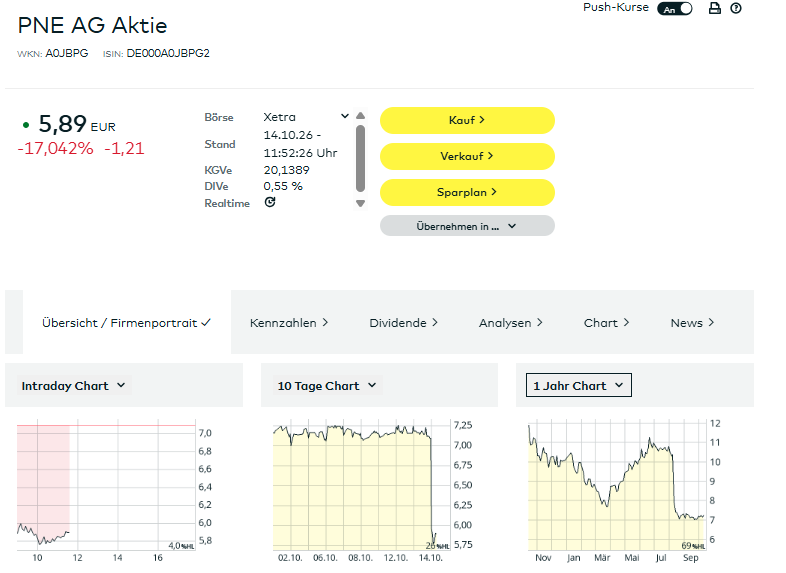Expand the 10 Tage Chart dropdown
Screen dimensions: 786x573
point(327,386)
